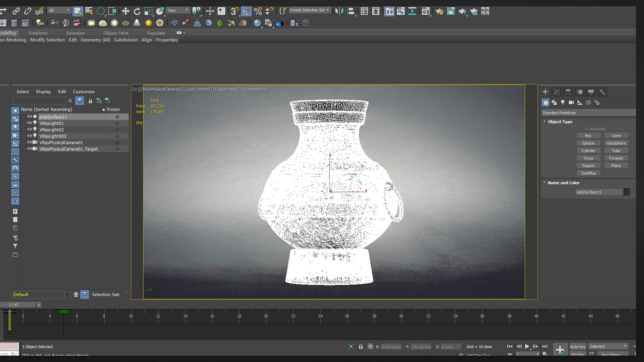Image resolution: width=644 pixels, height=362 pixels.
Task: Open the Render Setup dialog
Action: point(439,11)
